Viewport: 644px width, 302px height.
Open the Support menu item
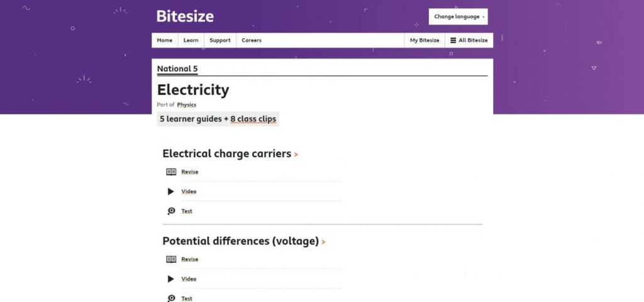tap(220, 40)
